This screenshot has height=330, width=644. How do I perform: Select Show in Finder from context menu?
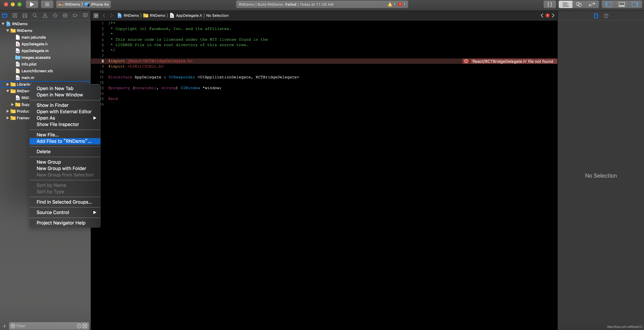[x=53, y=105]
